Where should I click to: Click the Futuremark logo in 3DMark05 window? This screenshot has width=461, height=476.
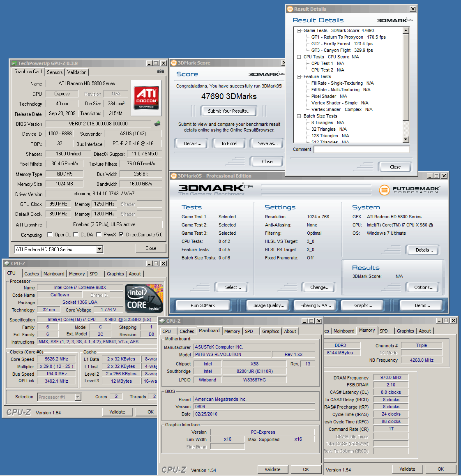click(409, 190)
